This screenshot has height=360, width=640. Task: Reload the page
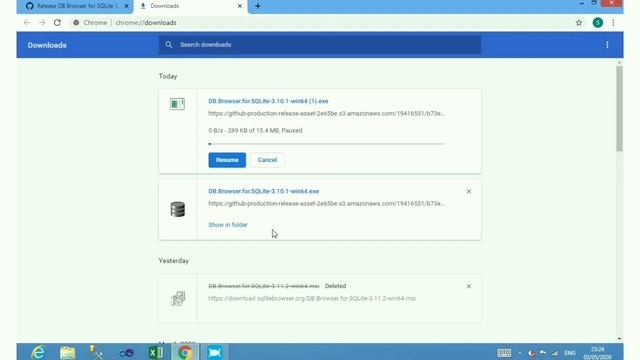(57, 23)
